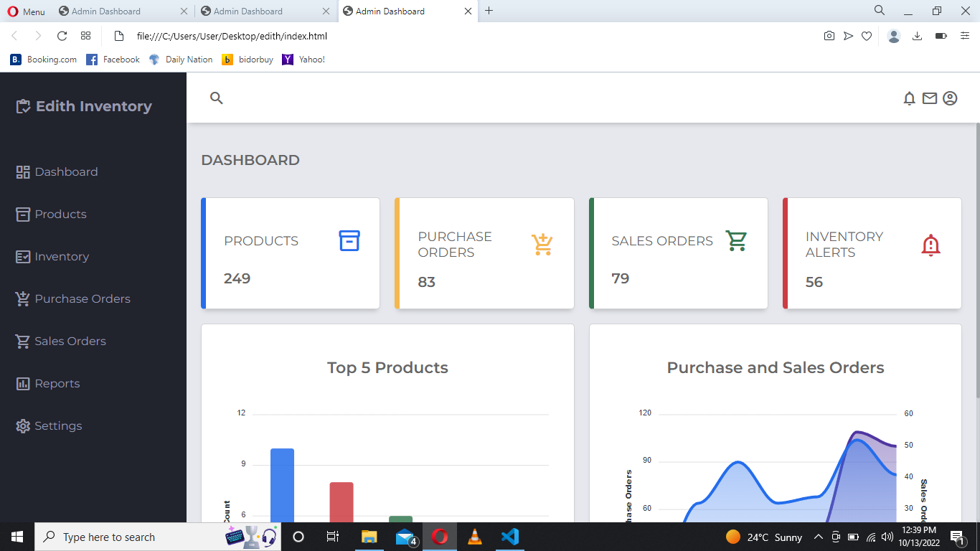Click the notifications bell icon

(909, 98)
